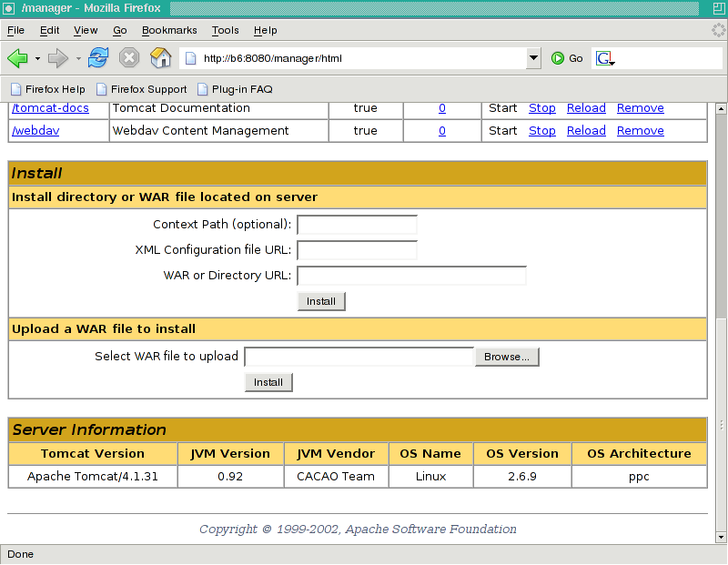The image size is (728, 565).
Task: Click the Firefox activity throbber icon
Action: (718, 30)
